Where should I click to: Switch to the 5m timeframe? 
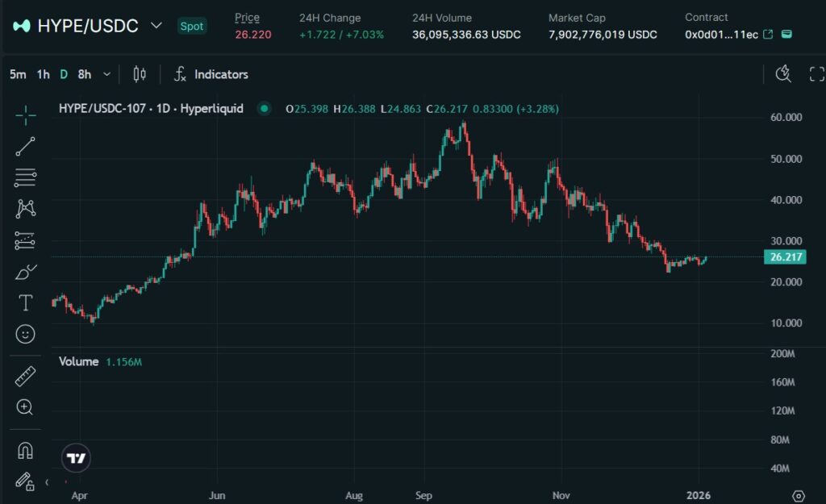click(17, 74)
